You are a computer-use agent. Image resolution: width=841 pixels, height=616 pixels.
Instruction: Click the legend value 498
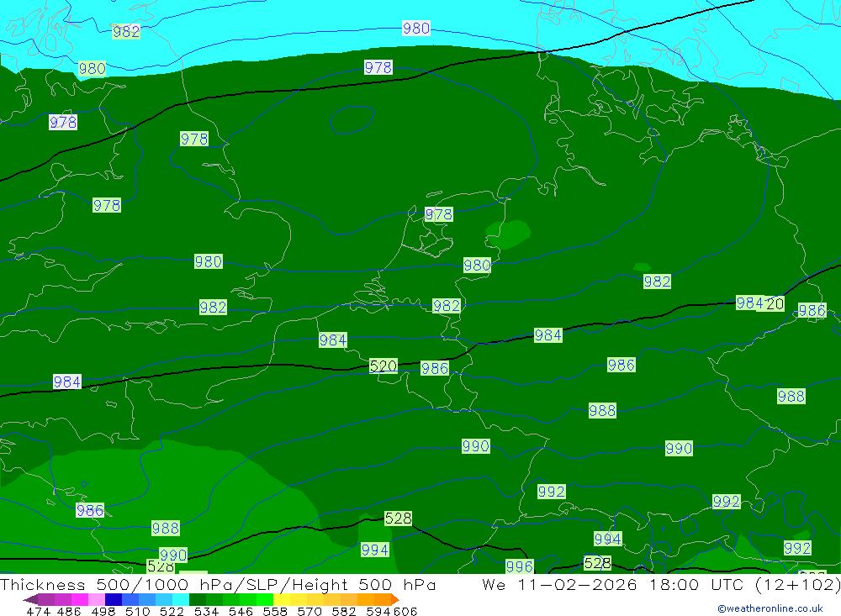click(103, 611)
